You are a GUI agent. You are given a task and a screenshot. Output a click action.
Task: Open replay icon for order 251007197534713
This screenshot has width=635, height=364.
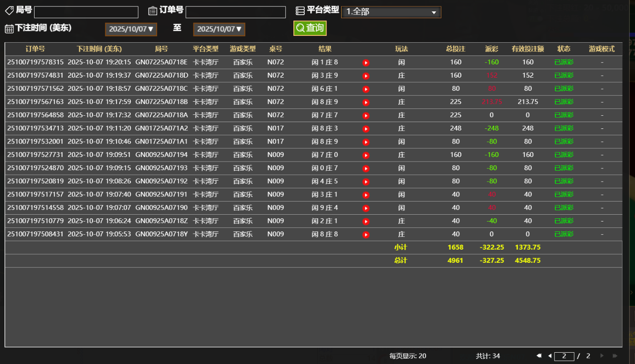(366, 128)
